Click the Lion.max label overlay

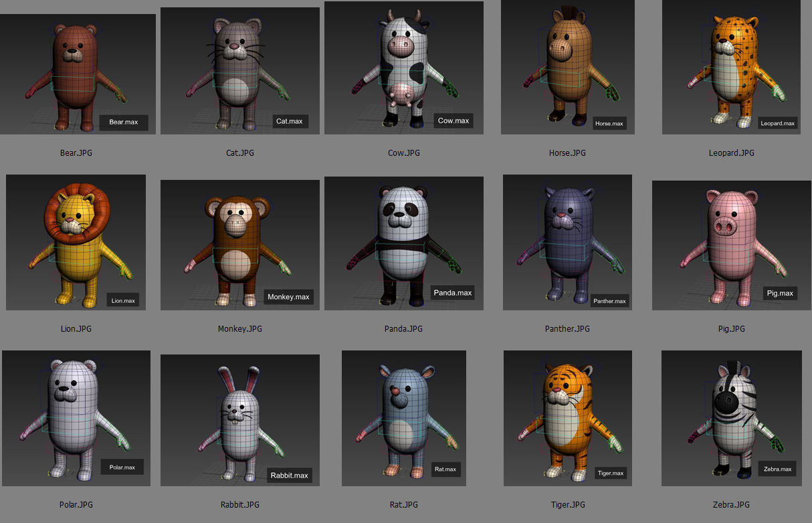(123, 300)
